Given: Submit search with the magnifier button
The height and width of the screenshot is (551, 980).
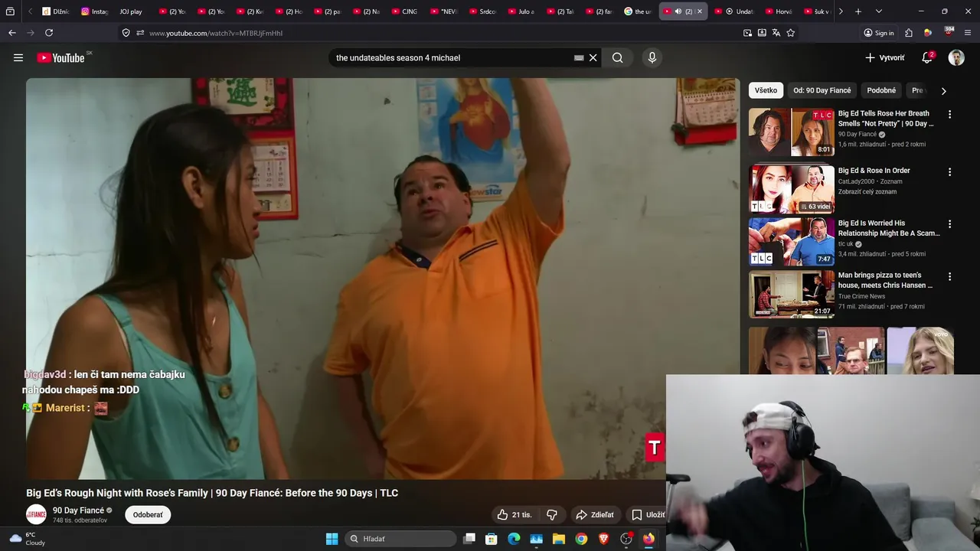Looking at the screenshot, I should [x=618, y=57].
